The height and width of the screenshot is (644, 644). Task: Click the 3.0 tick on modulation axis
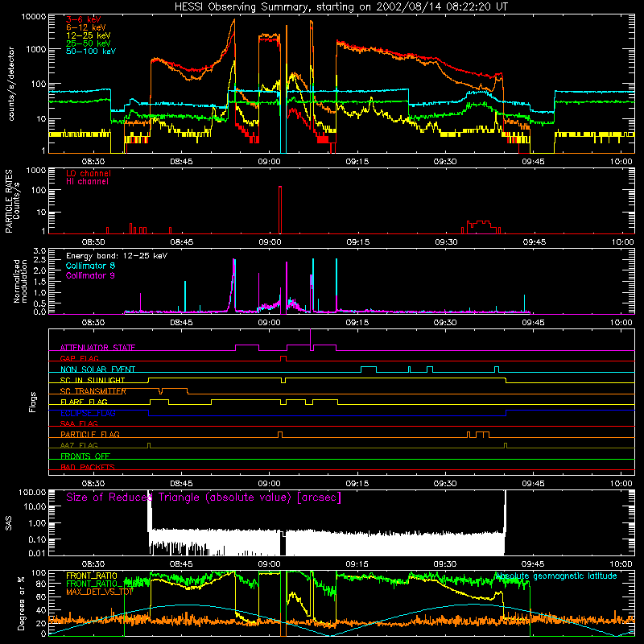(39, 251)
